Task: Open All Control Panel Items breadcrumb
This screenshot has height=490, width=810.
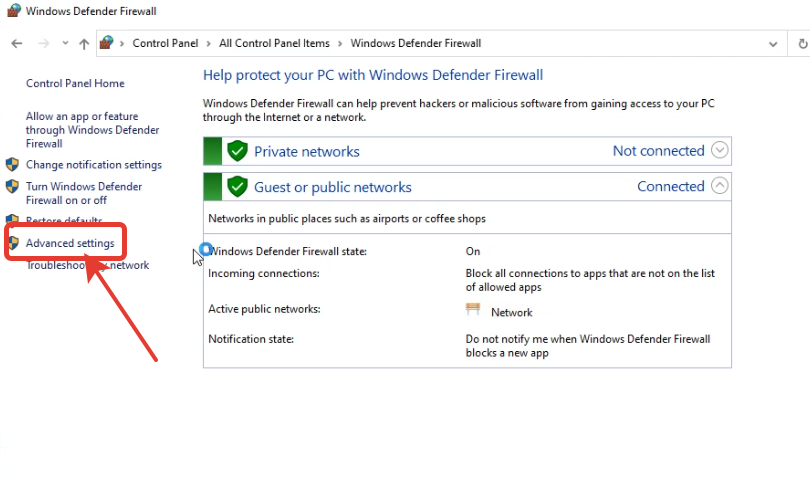Action: coord(274,43)
